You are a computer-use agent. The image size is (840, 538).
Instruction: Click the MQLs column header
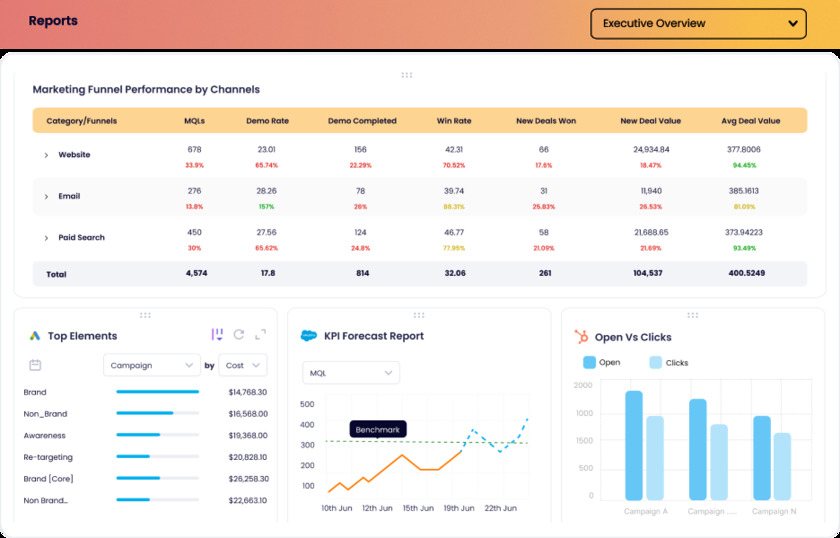194,121
